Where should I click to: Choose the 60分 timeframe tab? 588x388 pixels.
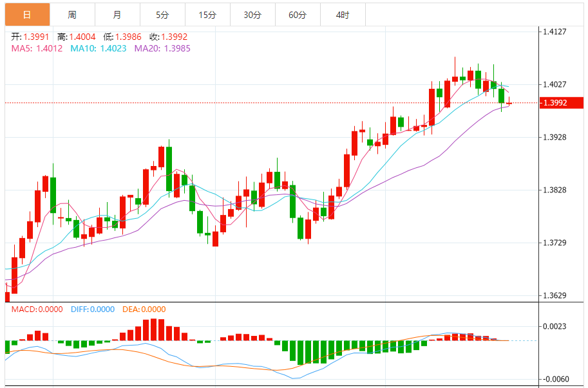[x=298, y=15]
